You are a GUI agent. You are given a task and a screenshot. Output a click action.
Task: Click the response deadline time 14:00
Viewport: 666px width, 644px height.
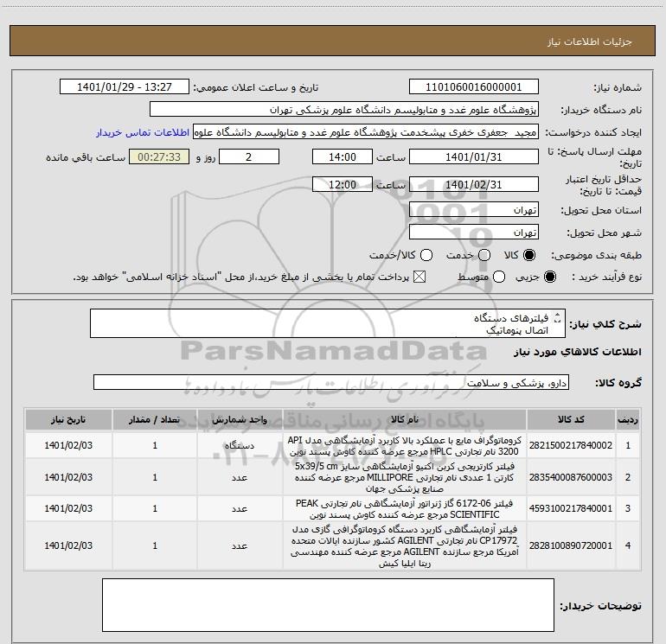[343, 156]
